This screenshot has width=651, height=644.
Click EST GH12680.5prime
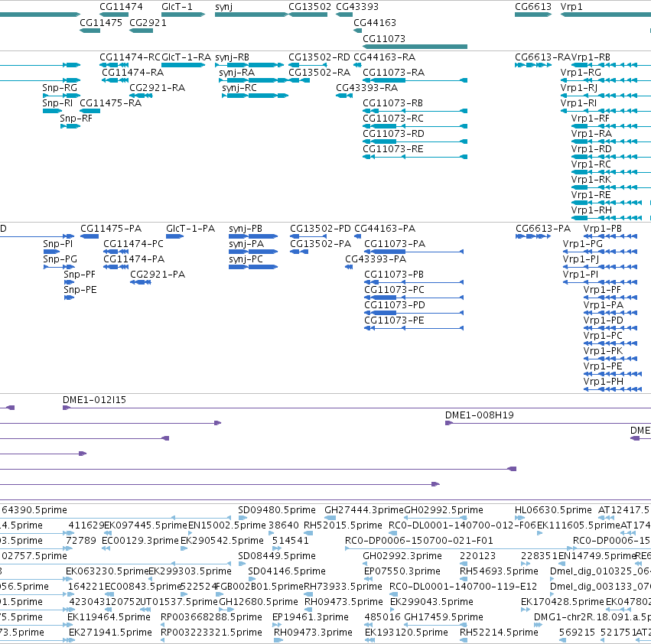(x=225, y=610)
